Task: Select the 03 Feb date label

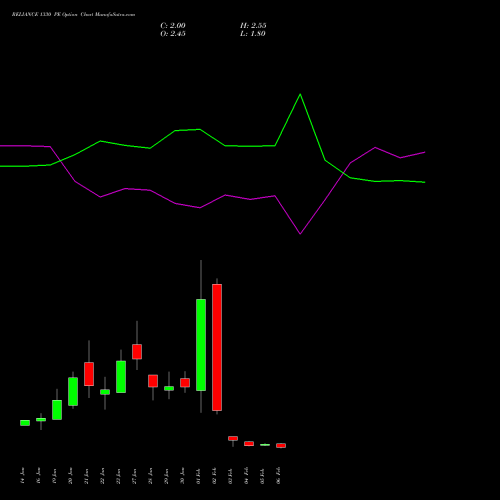Action: point(230,475)
